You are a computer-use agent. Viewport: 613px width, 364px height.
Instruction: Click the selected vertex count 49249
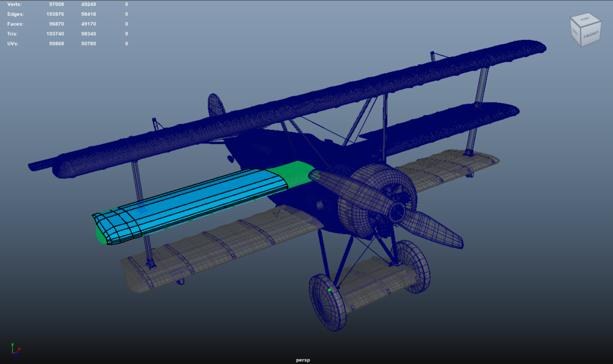click(88, 4)
